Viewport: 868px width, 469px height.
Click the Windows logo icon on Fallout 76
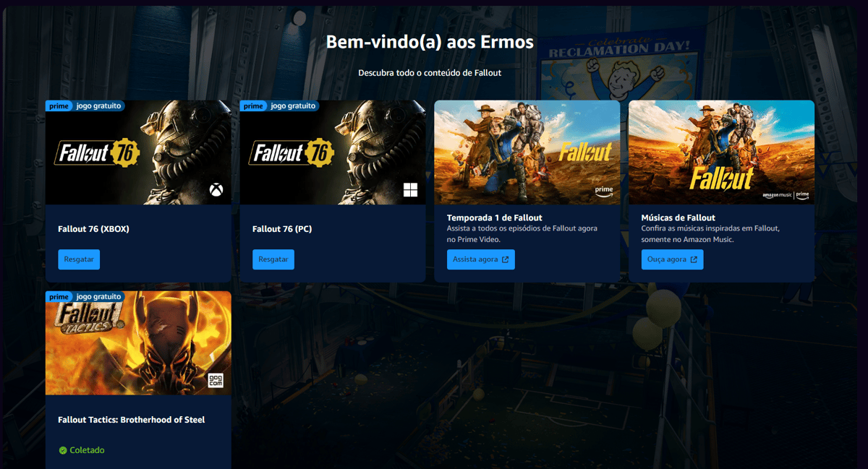click(x=411, y=190)
